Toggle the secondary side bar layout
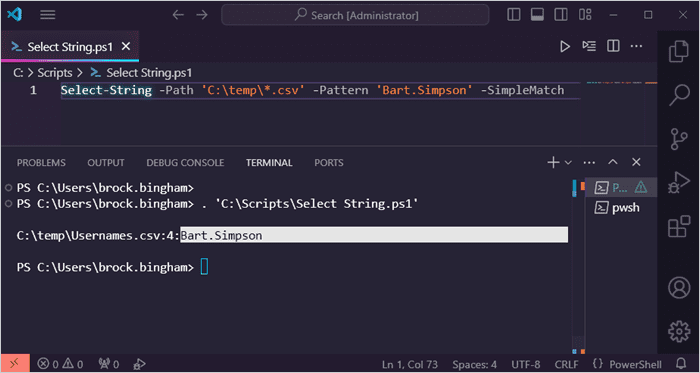Screen dimensions: 700x373 click(x=561, y=15)
